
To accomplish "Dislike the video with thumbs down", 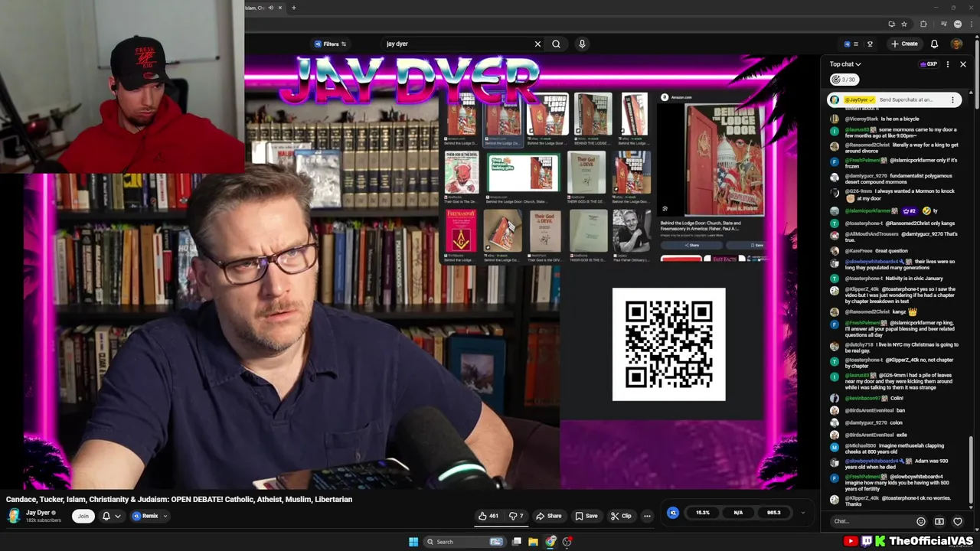I will (x=516, y=516).
